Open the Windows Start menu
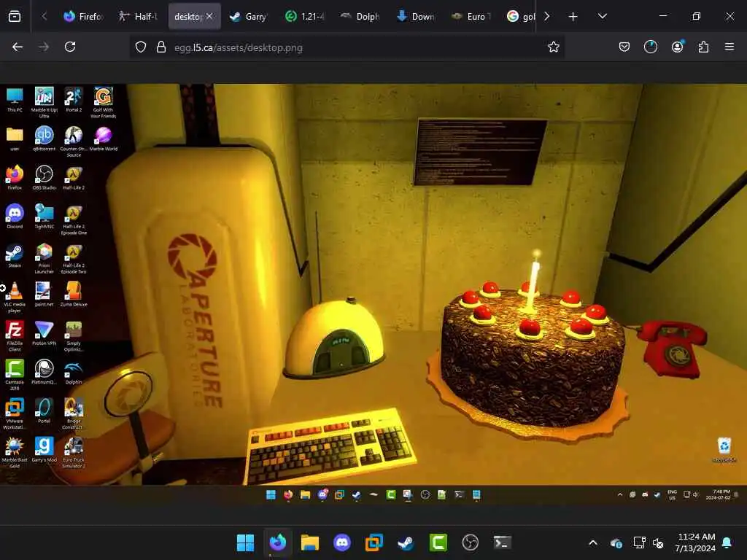 (245, 542)
